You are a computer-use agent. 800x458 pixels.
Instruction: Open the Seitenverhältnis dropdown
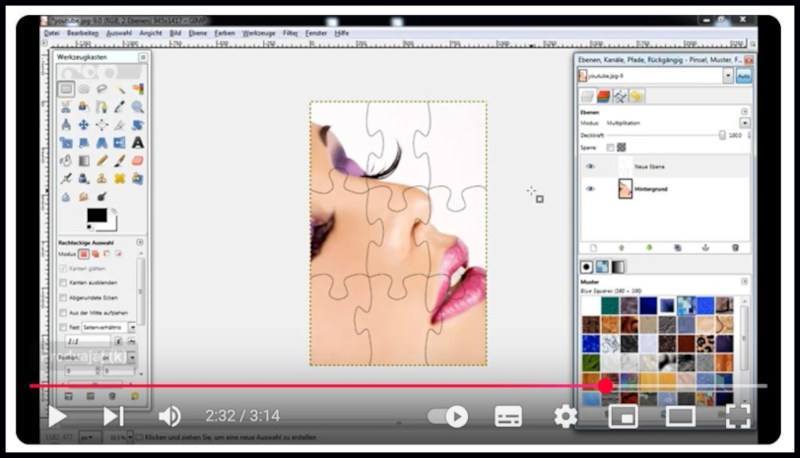pos(132,327)
